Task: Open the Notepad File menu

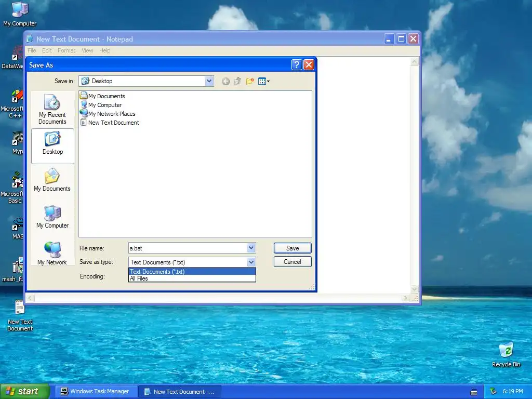Action: point(32,50)
